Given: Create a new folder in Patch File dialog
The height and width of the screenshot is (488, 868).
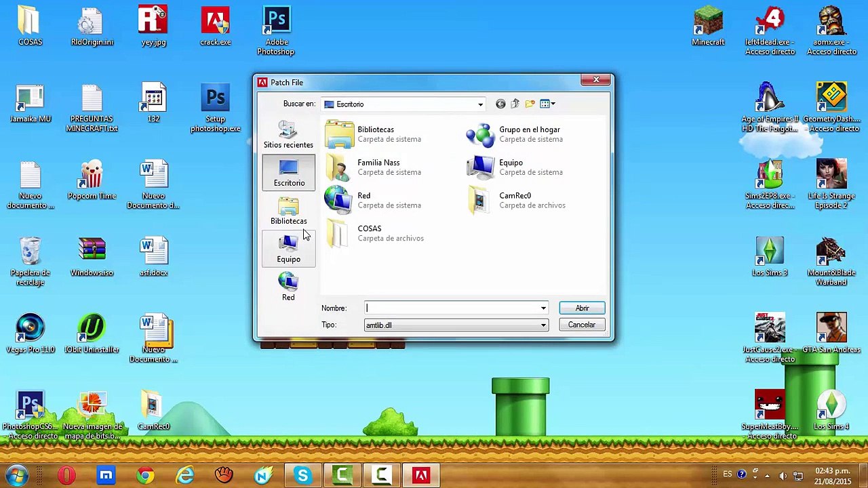Looking at the screenshot, I should tap(530, 104).
